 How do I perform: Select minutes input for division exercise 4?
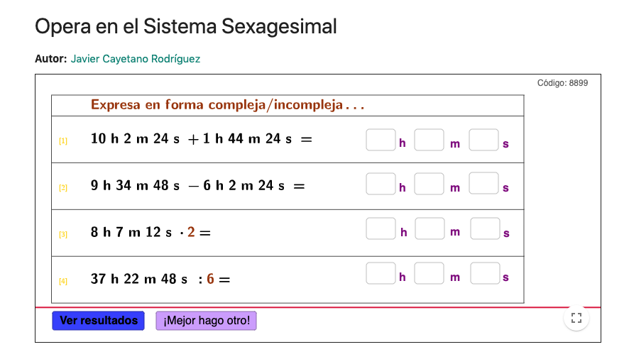[429, 273]
